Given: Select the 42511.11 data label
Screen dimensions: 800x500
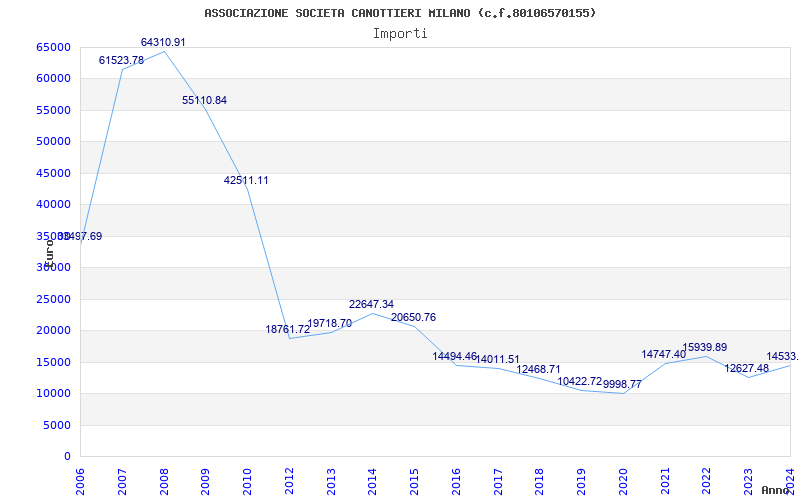Looking at the screenshot, I should [246, 180].
